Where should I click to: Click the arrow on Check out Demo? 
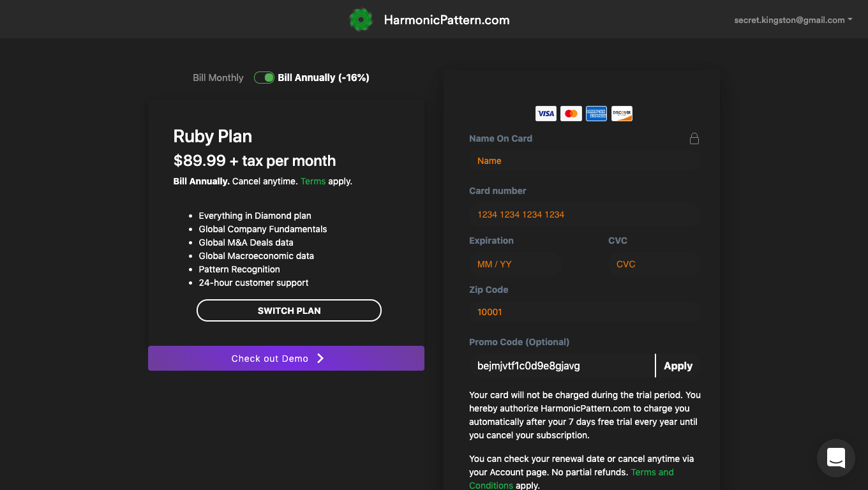point(320,359)
